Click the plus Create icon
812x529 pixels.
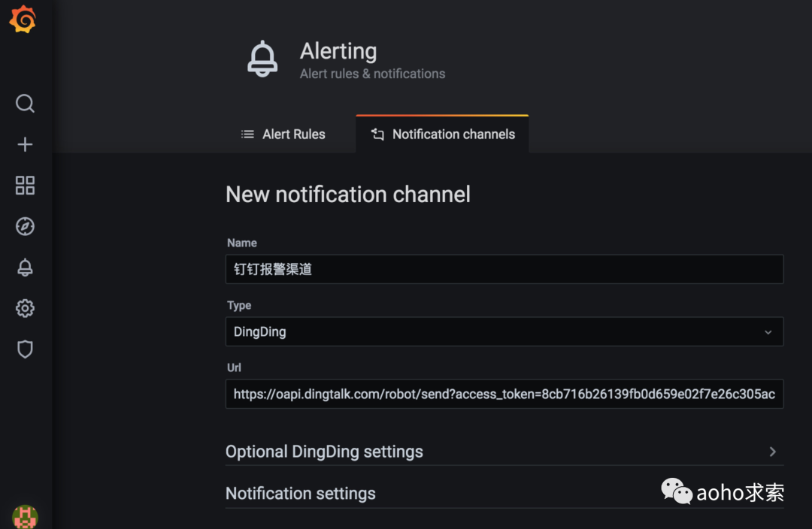tap(25, 144)
